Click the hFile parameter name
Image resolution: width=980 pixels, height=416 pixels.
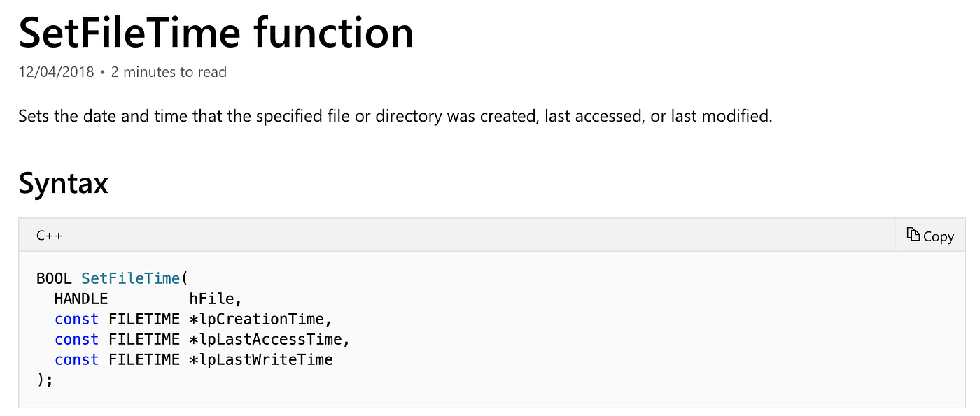click(215, 299)
